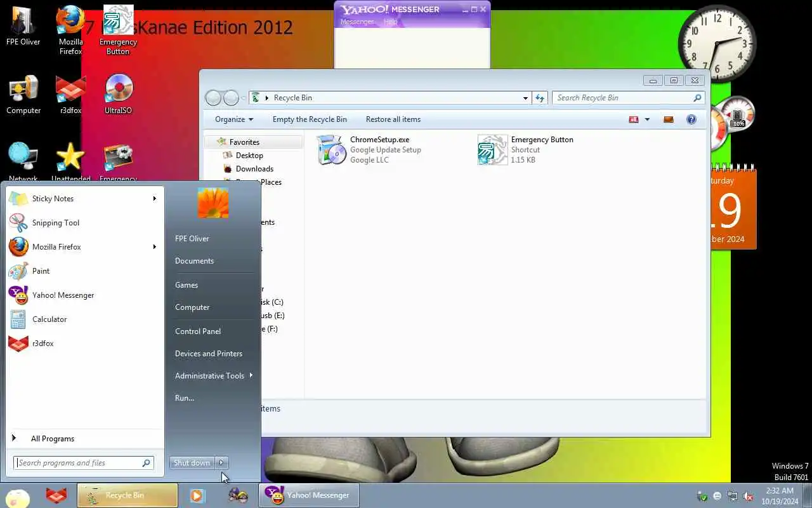Screen dimensions: 812x508
Task: Launch Snipping Tool from Start menu
Action: [85, 223]
